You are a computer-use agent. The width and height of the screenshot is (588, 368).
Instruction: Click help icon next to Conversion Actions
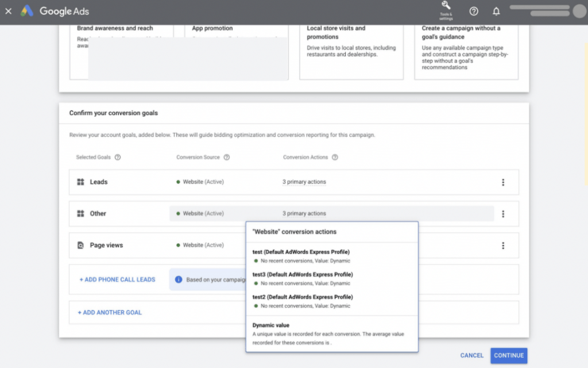click(335, 158)
